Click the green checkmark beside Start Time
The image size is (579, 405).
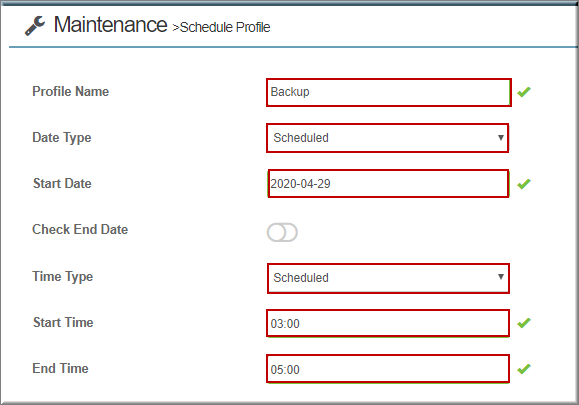coord(524,323)
